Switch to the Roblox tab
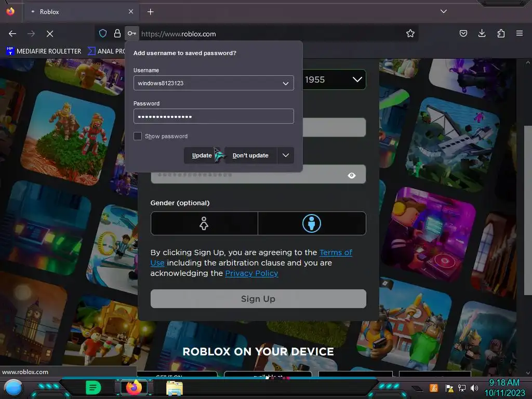 coord(81,12)
